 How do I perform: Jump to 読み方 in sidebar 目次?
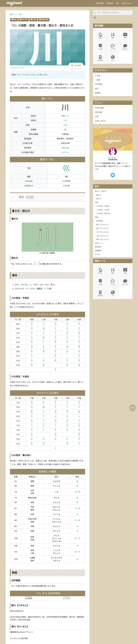[x=98, y=199]
